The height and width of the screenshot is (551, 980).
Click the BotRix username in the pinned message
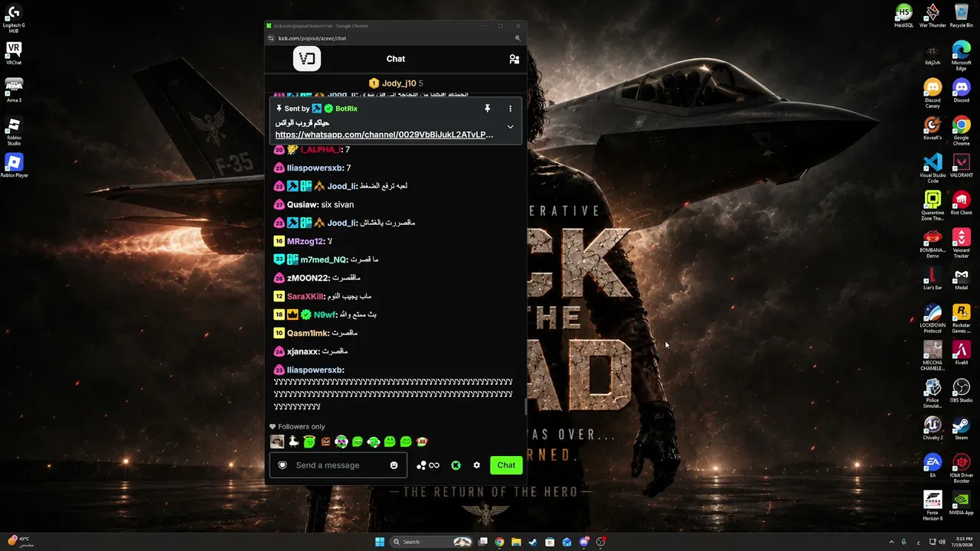(346, 109)
